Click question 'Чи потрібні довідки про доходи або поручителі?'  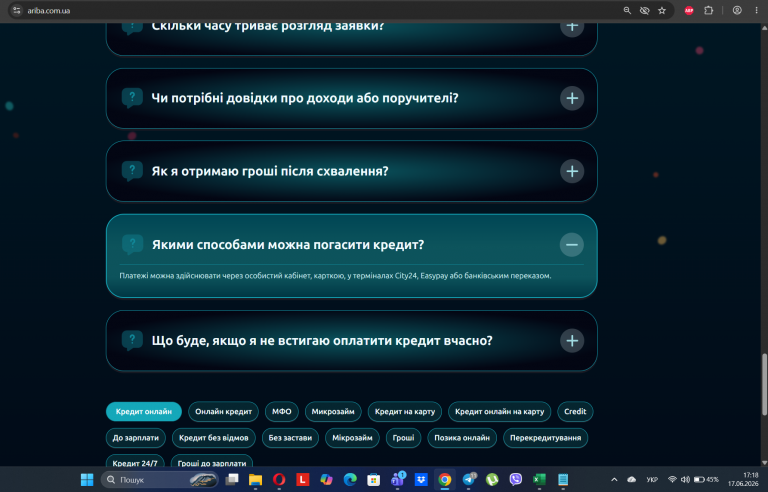pyautogui.click(x=305, y=98)
